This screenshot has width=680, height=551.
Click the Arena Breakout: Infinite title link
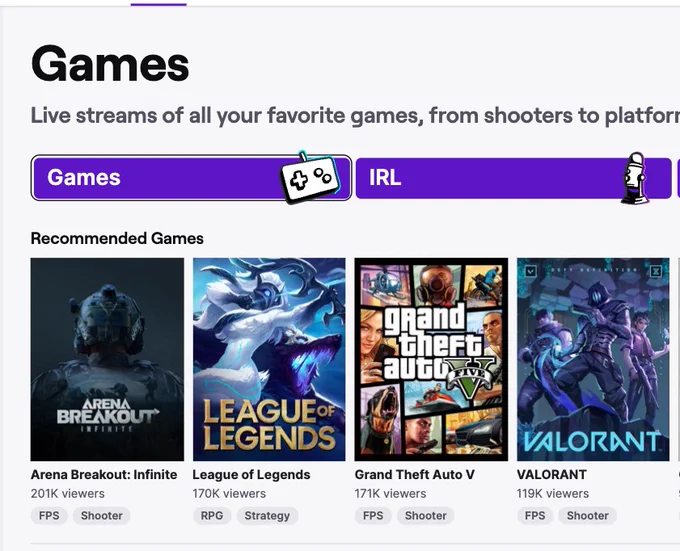coord(104,475)
